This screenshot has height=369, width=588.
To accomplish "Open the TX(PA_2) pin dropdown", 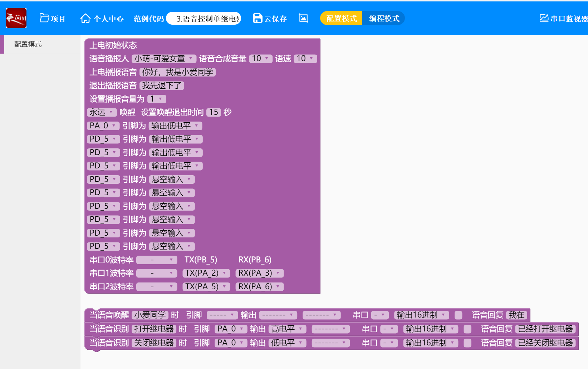I will click(x=206, y=273).
